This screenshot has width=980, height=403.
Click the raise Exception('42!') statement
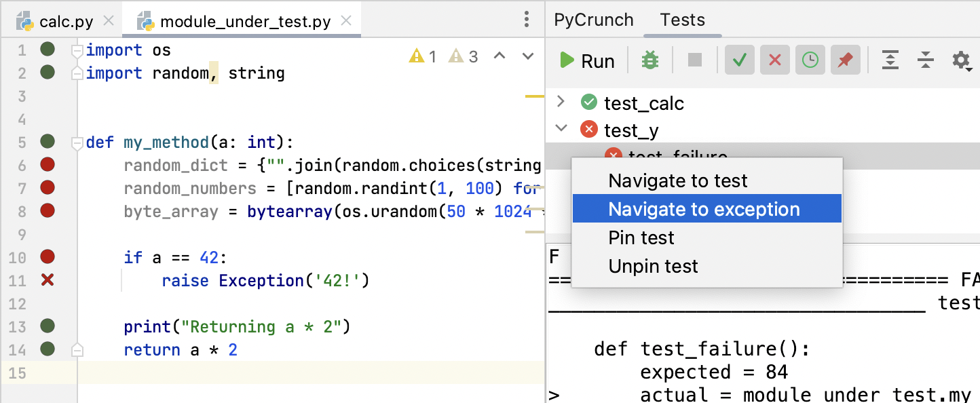(265, 281)
